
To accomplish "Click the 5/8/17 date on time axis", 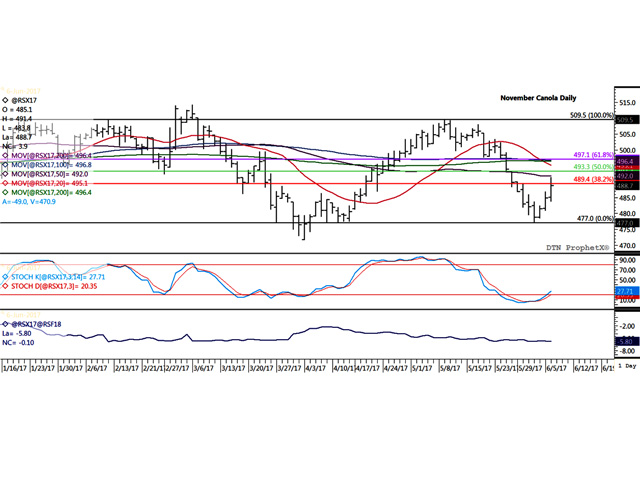I will pyautogui.click(x=450, y=368).
